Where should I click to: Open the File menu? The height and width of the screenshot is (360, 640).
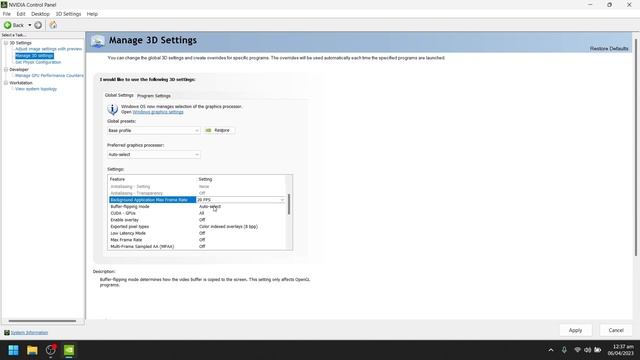click(x=7, y=14)
